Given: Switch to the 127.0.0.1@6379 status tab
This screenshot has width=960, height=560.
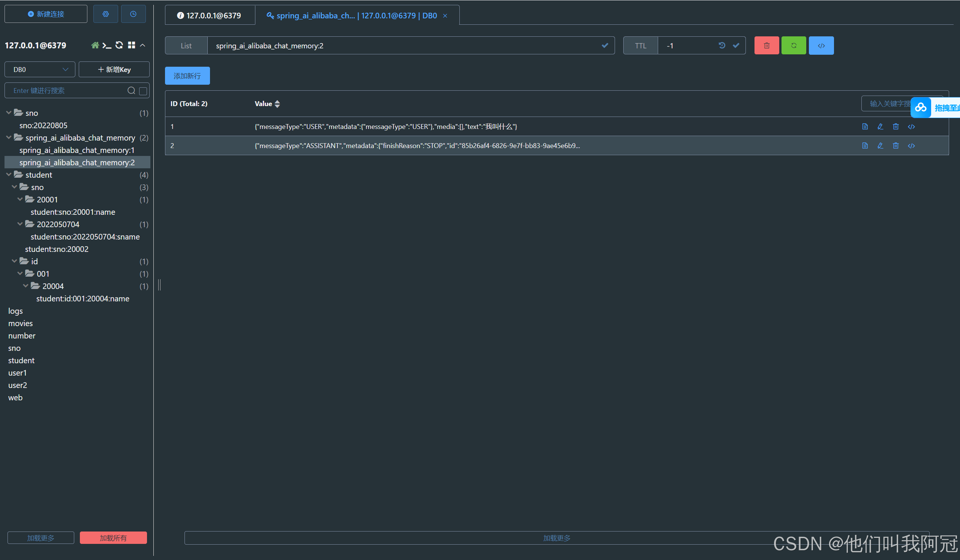Looking at the screenshot, I should (210, 16).
